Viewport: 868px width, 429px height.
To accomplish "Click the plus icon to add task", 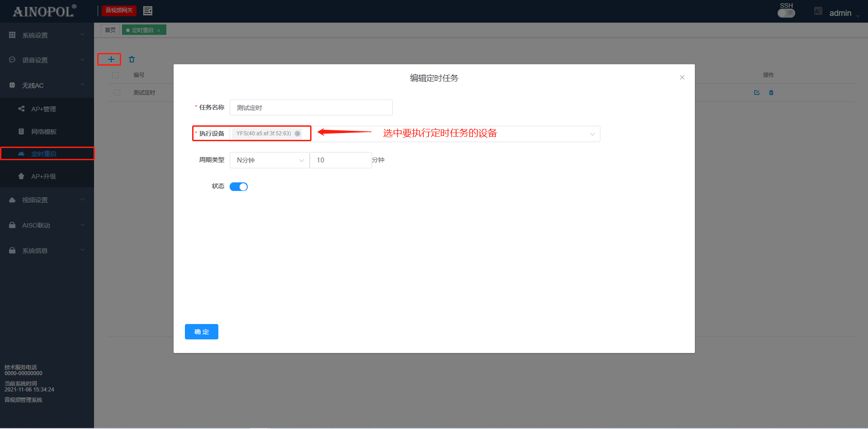I will (111, 59).
